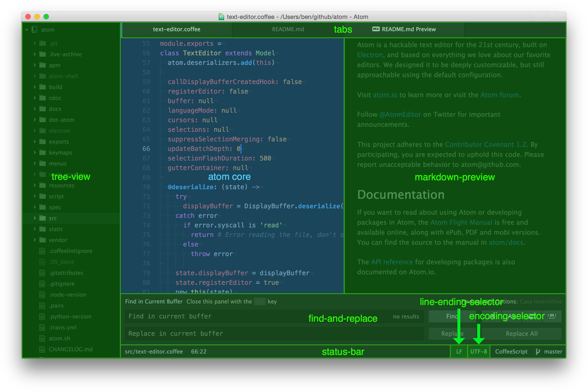
Task: Click the .travis.yml file icon
Action: [x=42, y=328]
